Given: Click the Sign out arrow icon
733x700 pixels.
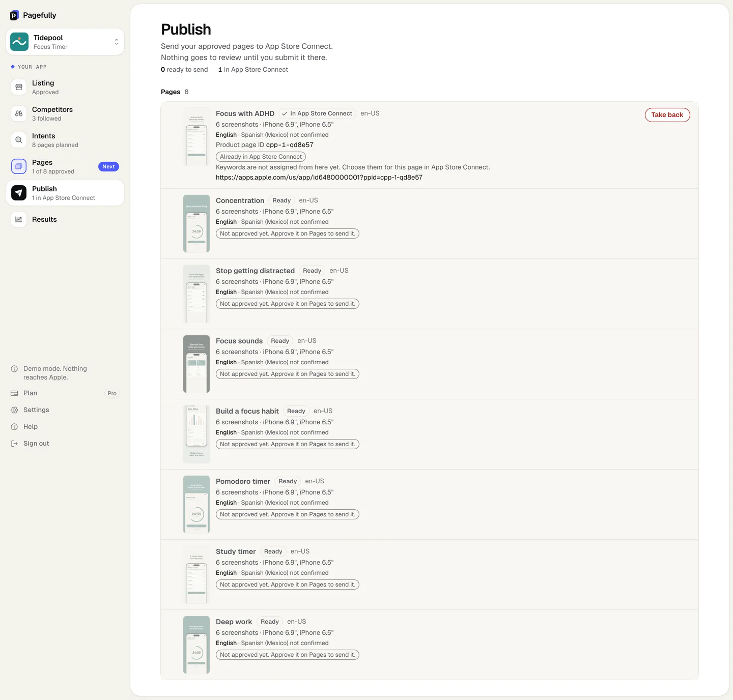Looking at the screenshot, I should pos(14,444).
